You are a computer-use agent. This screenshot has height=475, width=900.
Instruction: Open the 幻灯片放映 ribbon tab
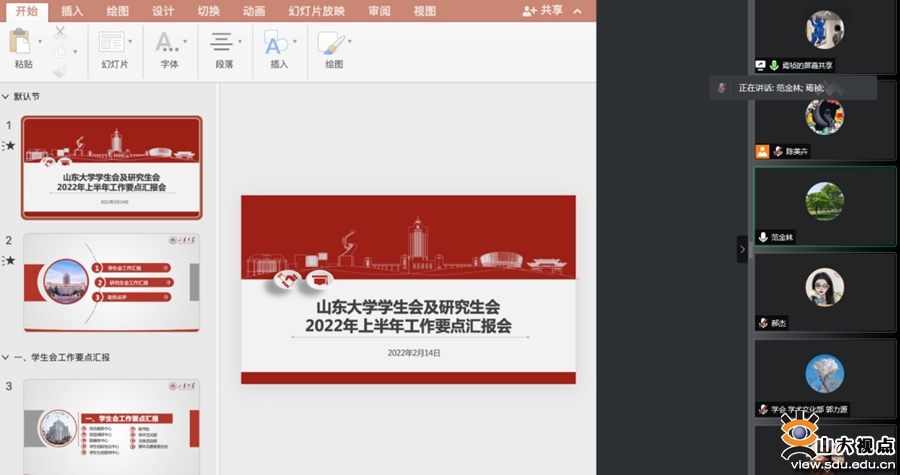[316, 11]
